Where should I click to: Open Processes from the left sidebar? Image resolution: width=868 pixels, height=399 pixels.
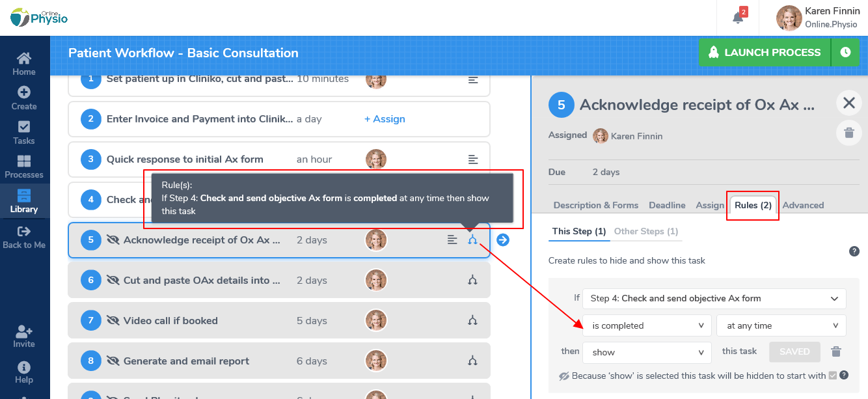click(x=24, y=165)
